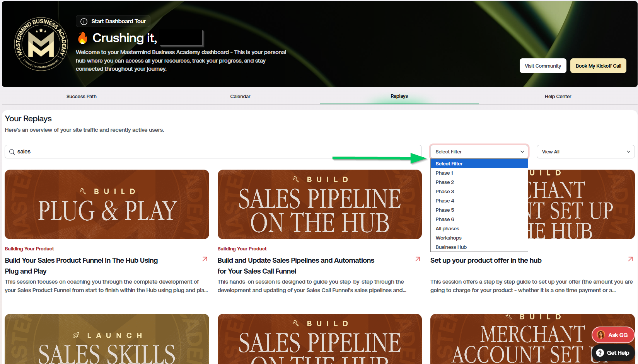Click the Get Help button
The width and height of the screenshot is (638, 364).
[613, 353]
